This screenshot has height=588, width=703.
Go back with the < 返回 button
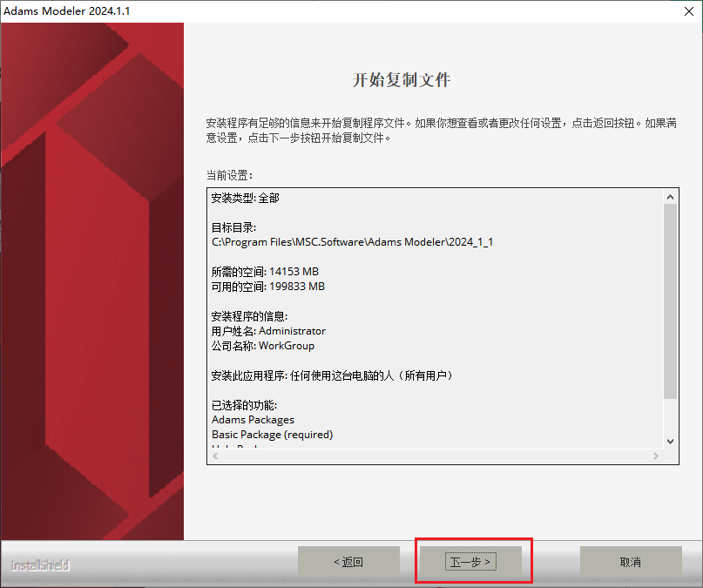tap(348, 561)
